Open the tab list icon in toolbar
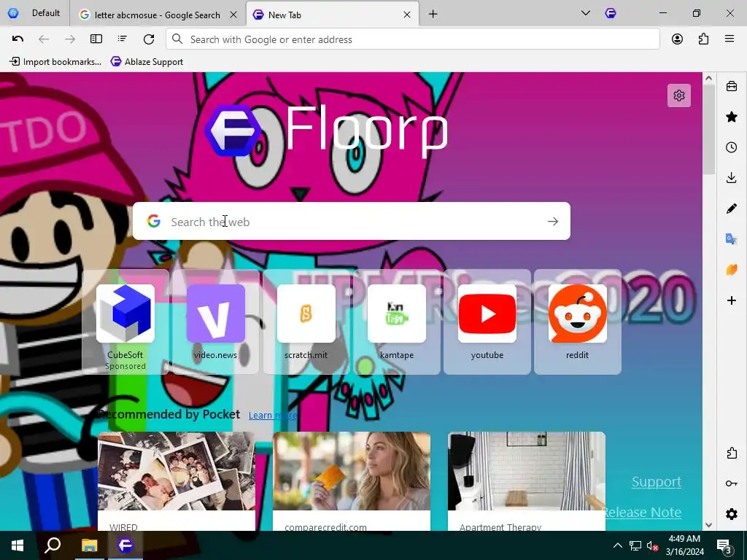747x560 pixels. tap(123, 39)
